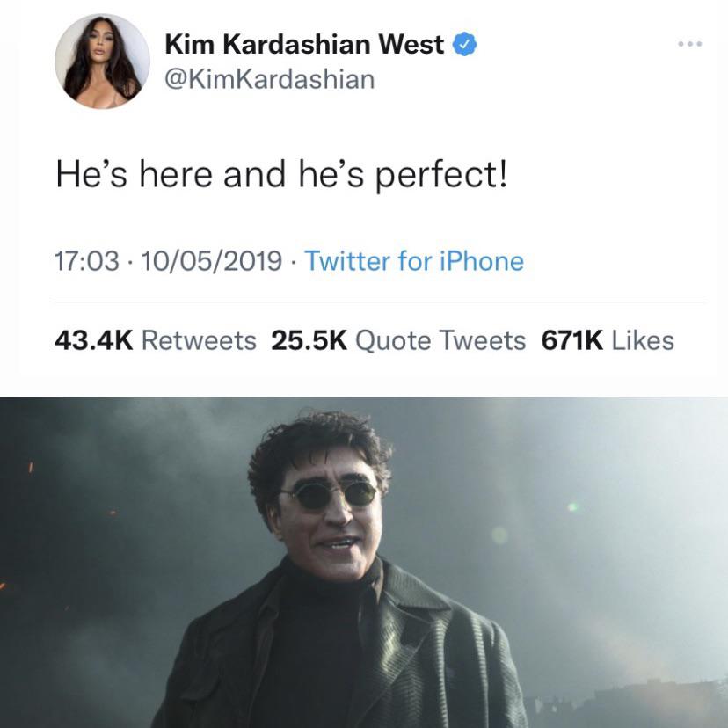Viewport: 728px width, 728px height.
Task: Click the 10/05/2019 date
Action: click(212, 261)
